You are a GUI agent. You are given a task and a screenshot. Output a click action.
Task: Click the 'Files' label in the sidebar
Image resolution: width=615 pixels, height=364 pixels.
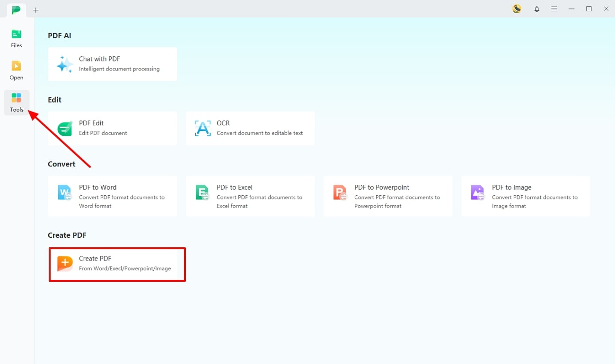coord(17,46)
